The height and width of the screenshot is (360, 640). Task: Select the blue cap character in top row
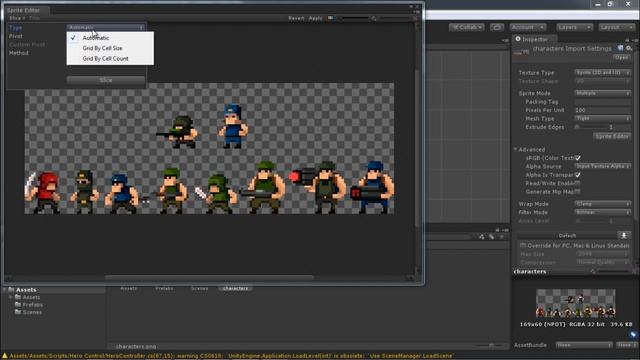tap(233, 126)
